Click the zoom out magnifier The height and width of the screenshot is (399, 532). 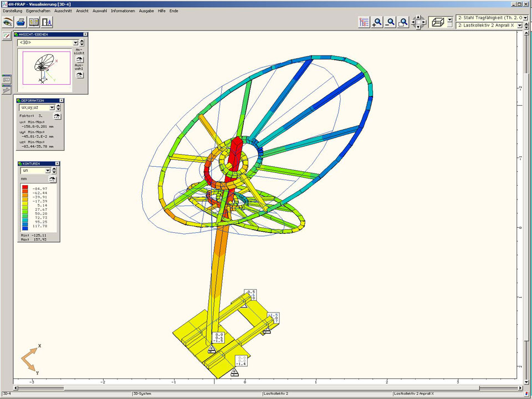[391, 22]
